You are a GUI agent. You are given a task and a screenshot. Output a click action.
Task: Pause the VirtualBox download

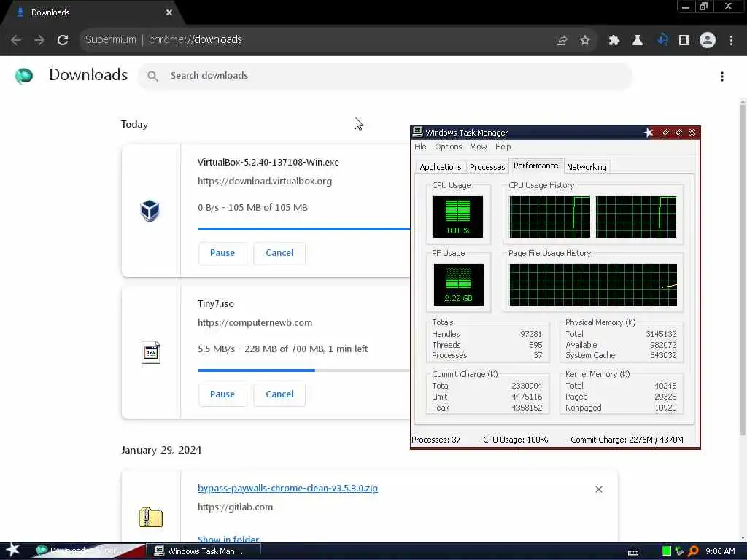point(222,253)
